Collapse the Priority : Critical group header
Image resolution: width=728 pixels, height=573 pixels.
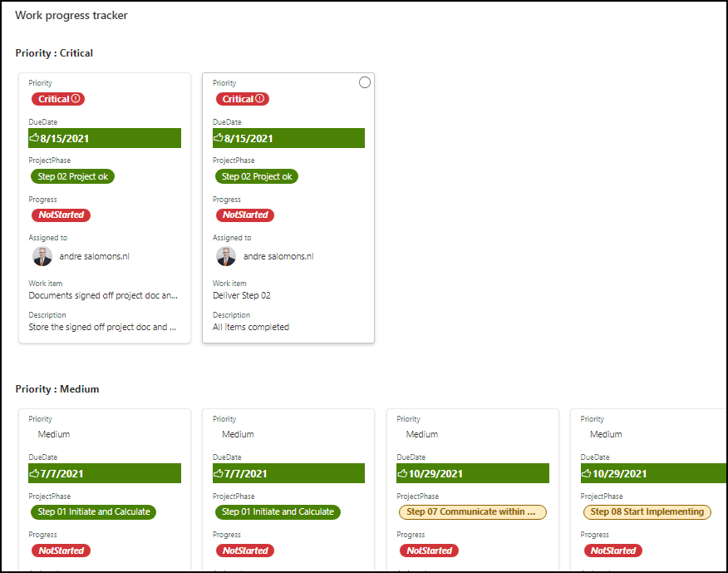tap(54, 53)
